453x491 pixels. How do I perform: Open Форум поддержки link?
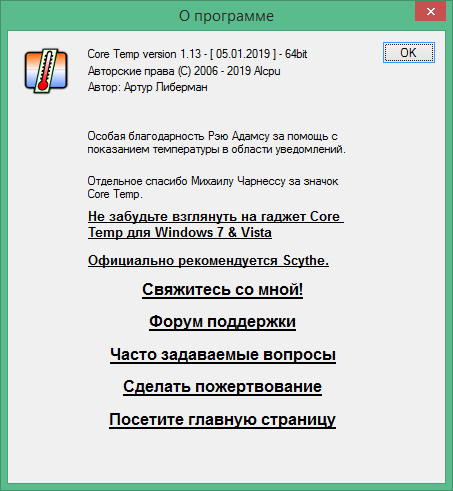[x=222, y=322]
